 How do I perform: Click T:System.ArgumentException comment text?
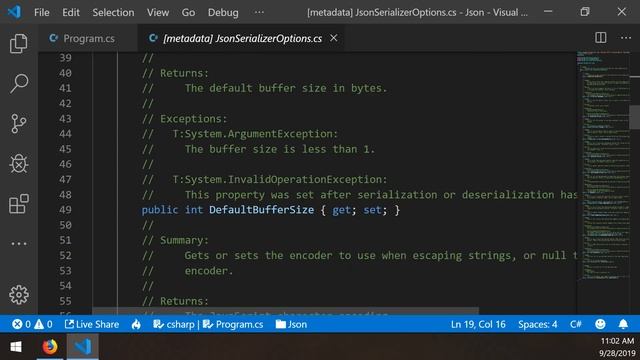point(255,134)
